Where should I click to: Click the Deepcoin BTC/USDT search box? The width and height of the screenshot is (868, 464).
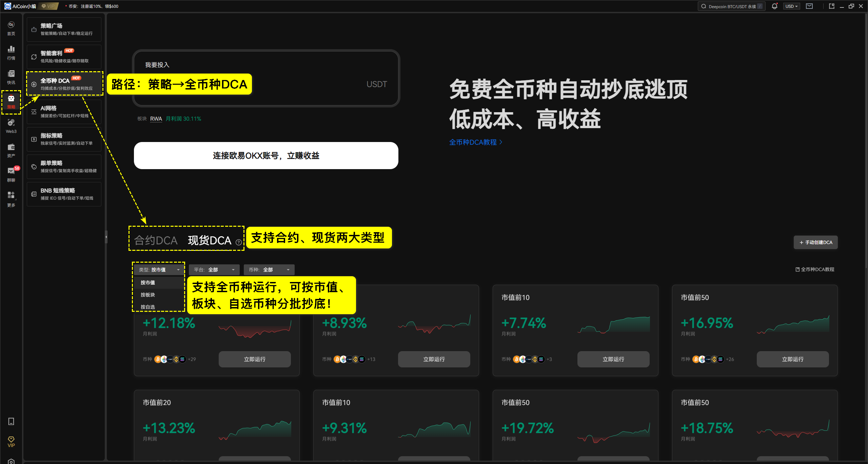[x=731, y=6]
